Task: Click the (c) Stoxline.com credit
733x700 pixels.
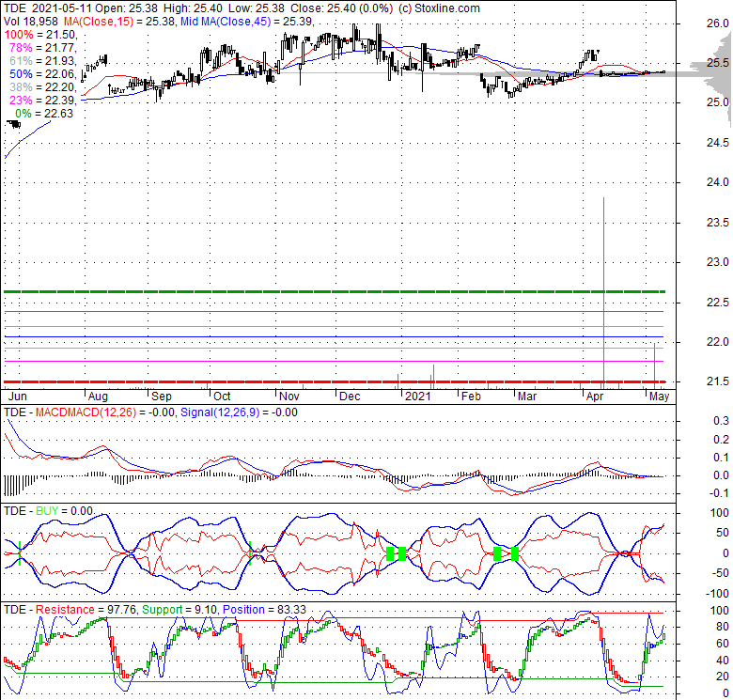Action: (x=440, y=8)
